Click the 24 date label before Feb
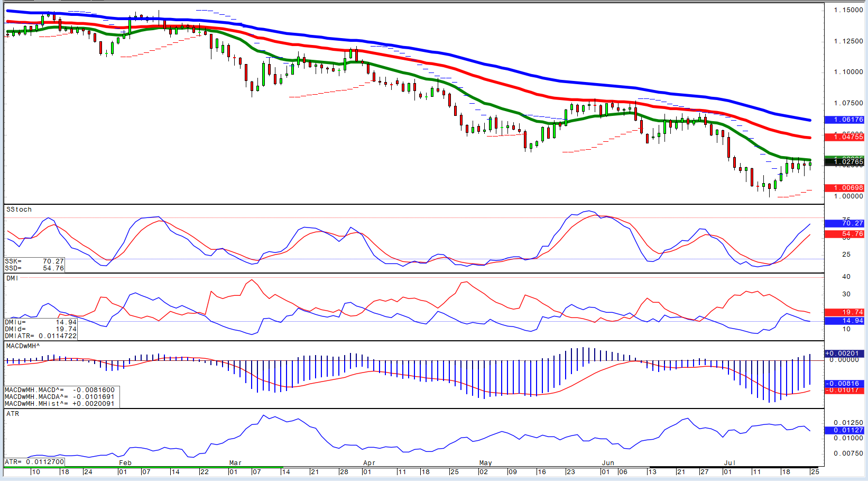The width and height of the screenshot is (868, 481). click(x=88, y=471)
